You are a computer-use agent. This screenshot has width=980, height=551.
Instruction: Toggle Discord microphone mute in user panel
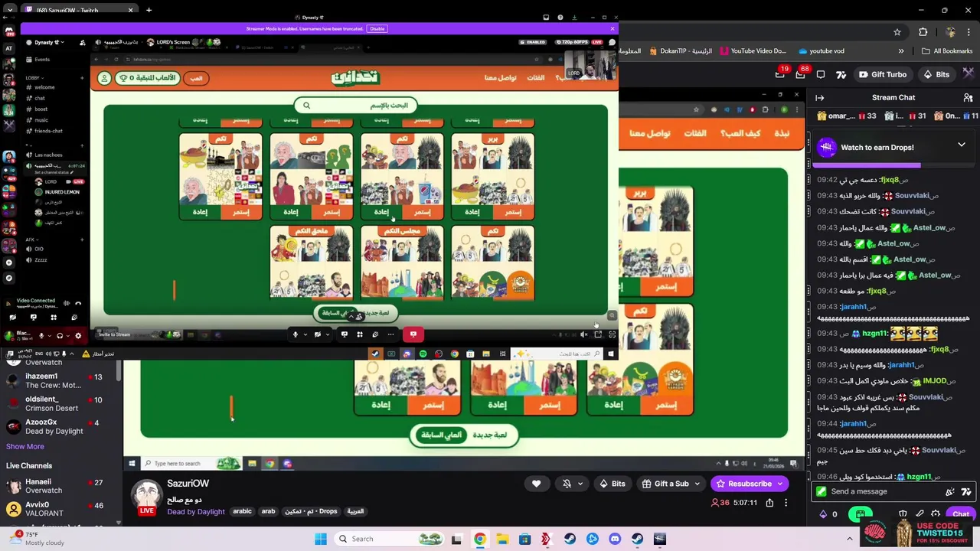pos(41,335)
